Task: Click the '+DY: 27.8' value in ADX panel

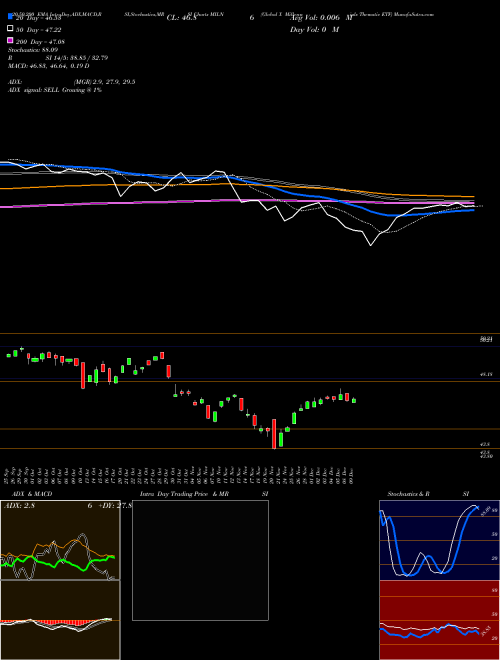Action: coord(115,506)
